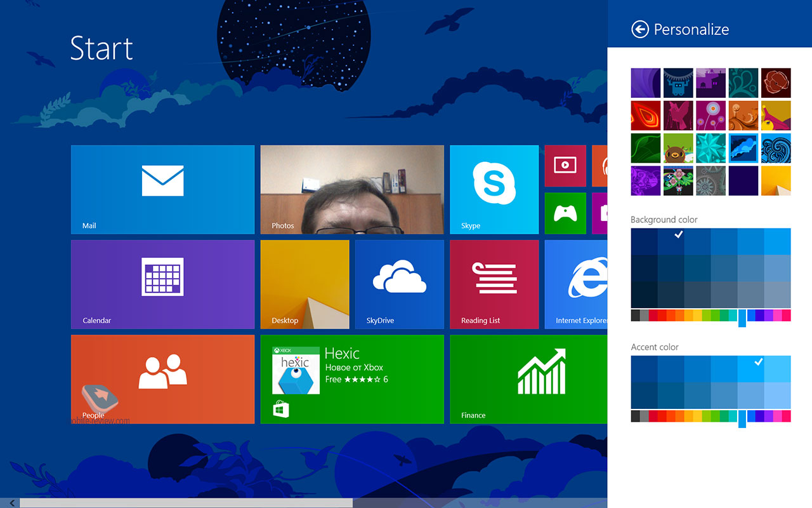Click the Start screen scrollbar left arrow
812x508 pixels.
11,503
